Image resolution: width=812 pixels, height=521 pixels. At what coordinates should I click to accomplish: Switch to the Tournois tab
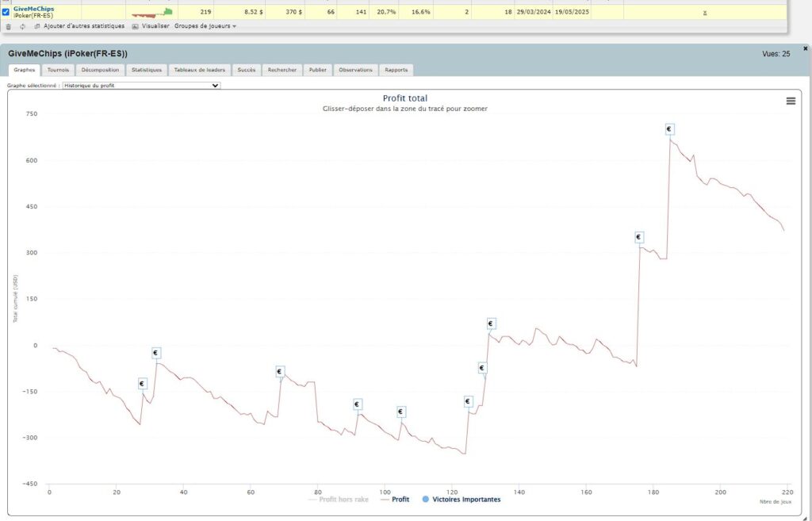58,70
